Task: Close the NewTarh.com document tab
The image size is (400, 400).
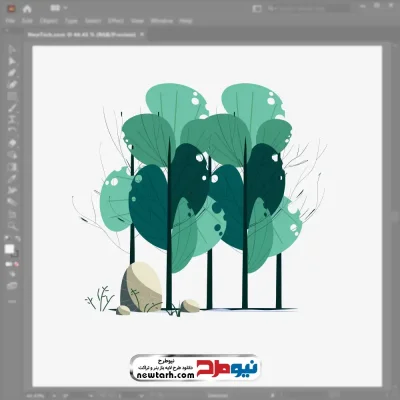Action: tap(142, 34)
